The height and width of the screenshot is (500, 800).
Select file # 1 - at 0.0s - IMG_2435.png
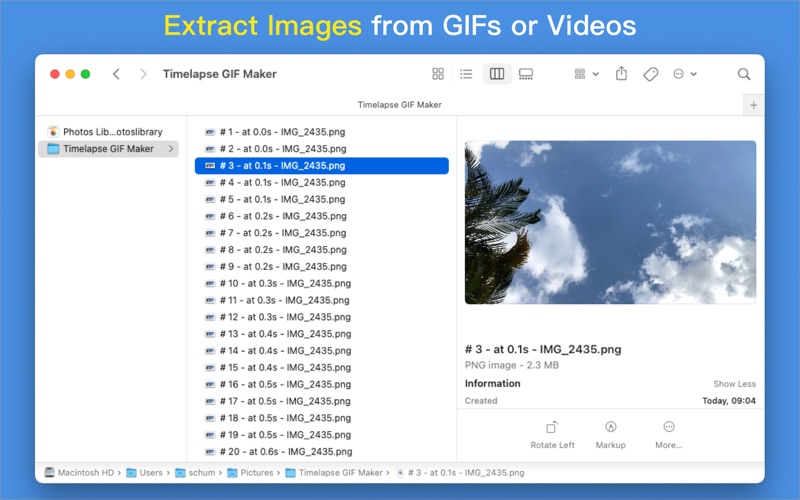[321, 132]
